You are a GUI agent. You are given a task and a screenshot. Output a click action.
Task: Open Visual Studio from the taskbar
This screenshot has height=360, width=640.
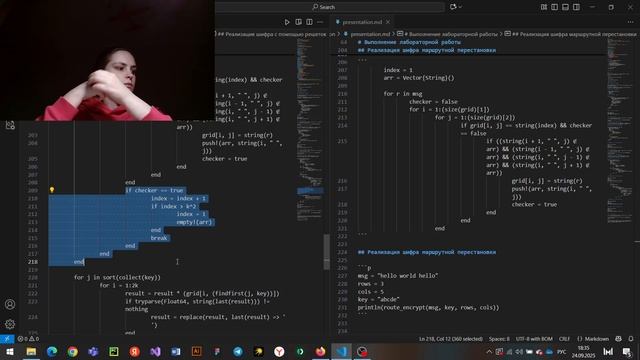click(x=155, y=351)
